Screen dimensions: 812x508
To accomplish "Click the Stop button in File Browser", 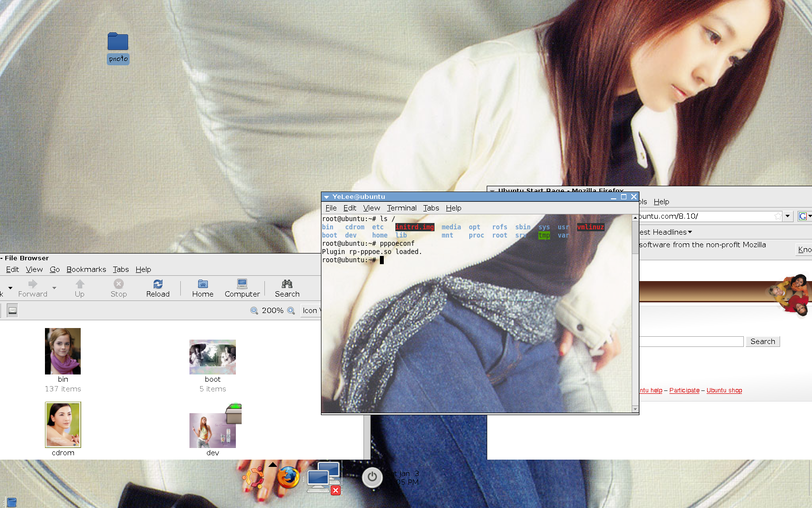I will 118,288.
